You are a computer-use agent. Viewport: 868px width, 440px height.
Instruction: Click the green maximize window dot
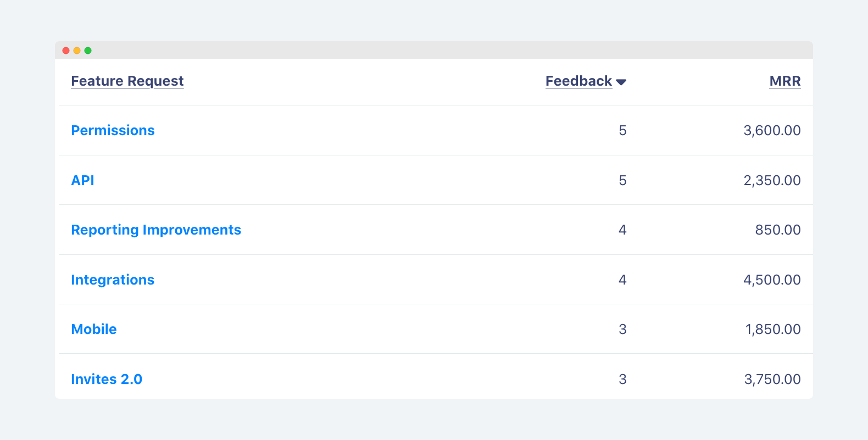click(x=88, y=51)
